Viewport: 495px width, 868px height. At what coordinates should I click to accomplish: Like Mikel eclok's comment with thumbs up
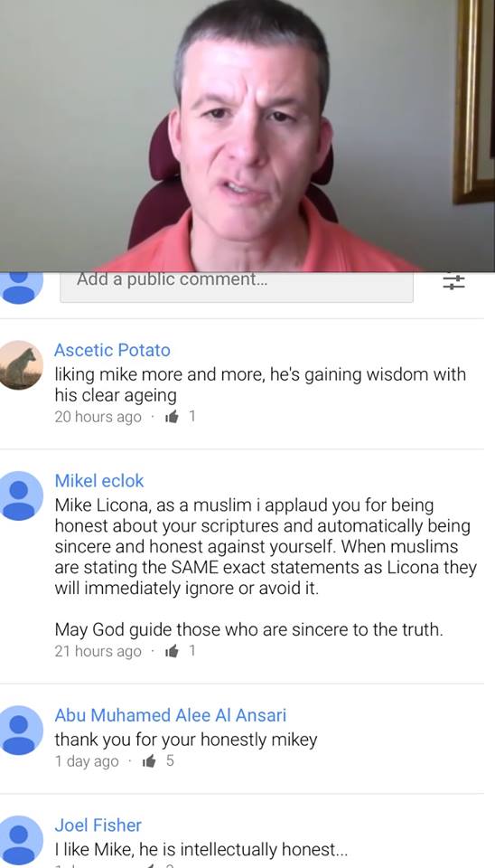[172, 652]
